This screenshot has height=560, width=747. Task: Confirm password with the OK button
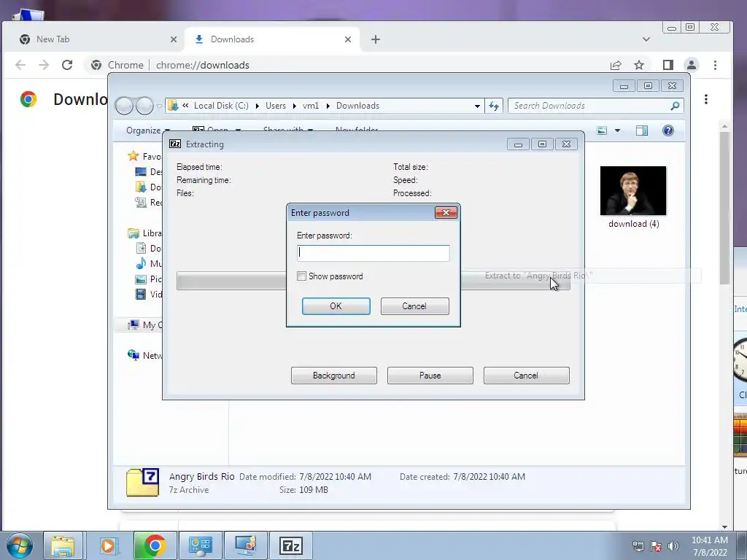point(336,306)
